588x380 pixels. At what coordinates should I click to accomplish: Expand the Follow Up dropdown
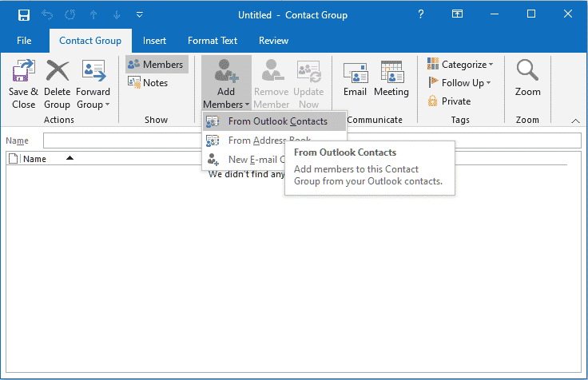point(459,83)
